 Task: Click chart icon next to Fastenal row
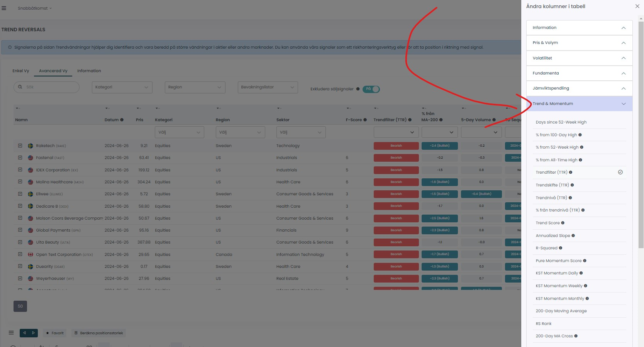coord(20,157)
